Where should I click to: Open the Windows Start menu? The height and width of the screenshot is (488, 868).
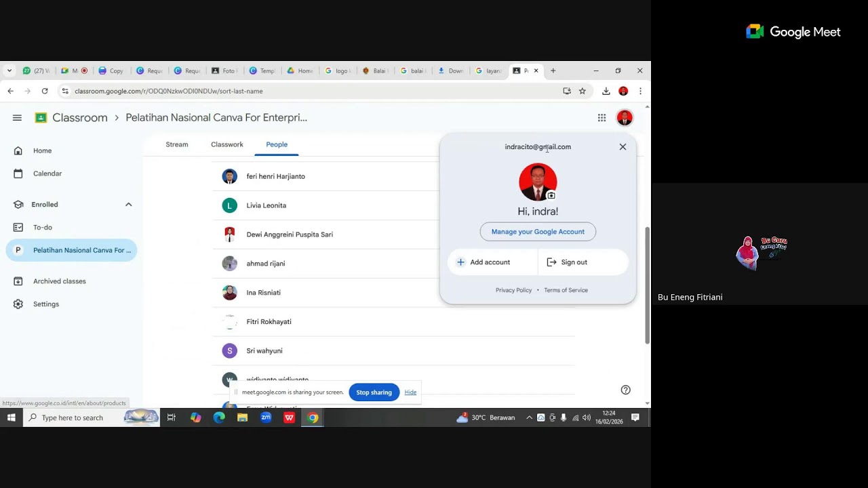pyautogui.click(x=12, y=418)
